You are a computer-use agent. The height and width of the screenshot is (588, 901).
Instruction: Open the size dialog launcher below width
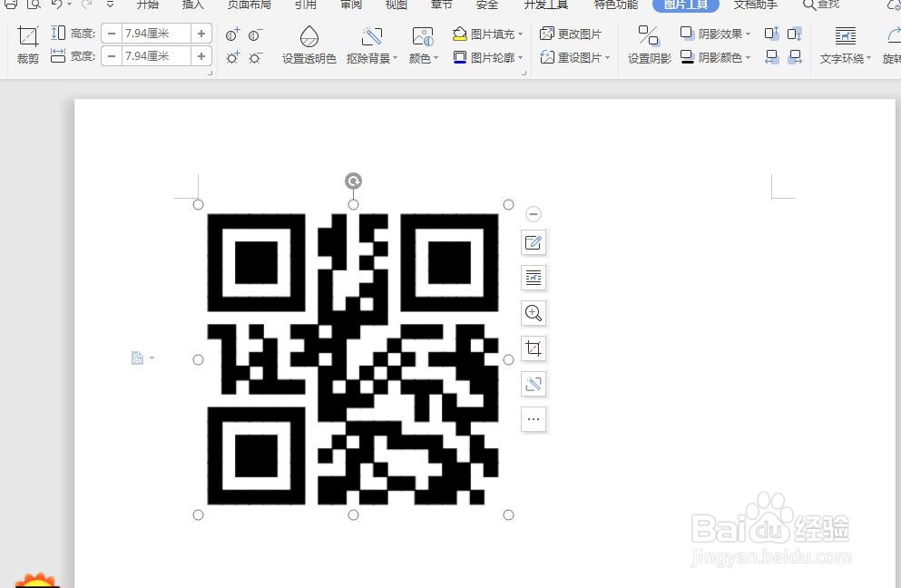(210, 73)
